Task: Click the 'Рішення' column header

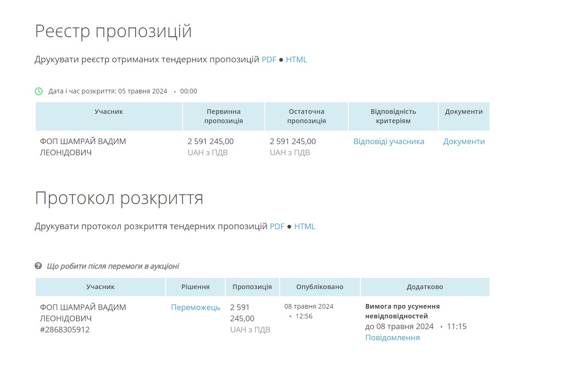Action: click(195, 287)
